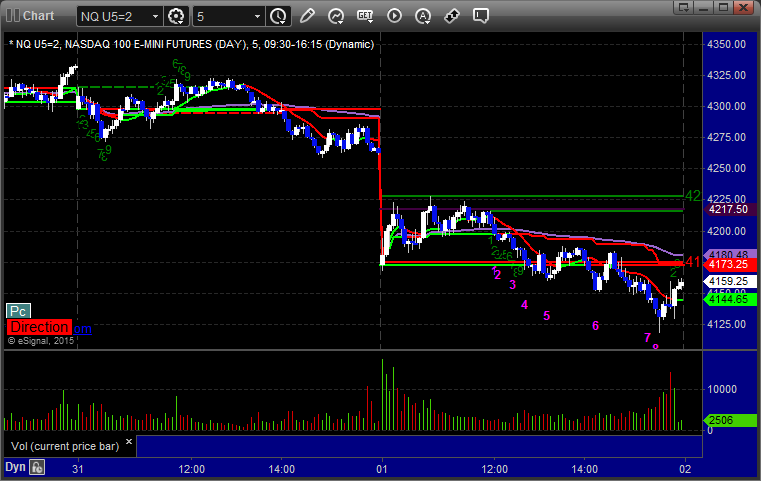Click the magenta count number 6

pyautogui.click(x=596, y=326)
